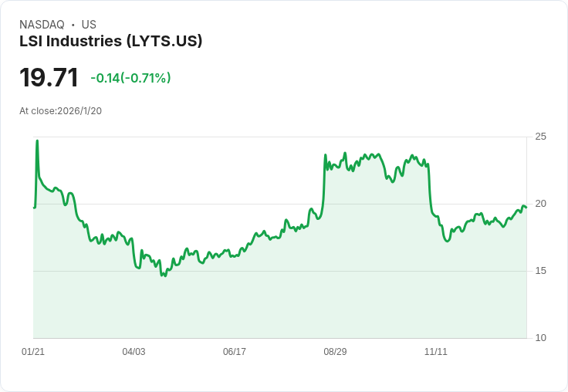Select the 04/03 date on x-axis
This screenshot has height=392, width=568.
pyautogui.click(x=134, y=352)
